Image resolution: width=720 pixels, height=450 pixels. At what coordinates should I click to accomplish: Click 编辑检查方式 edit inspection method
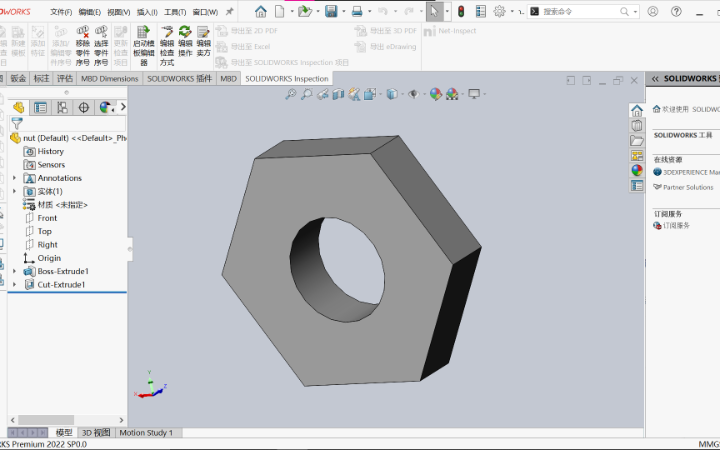pyautogui.click(x=167, y=46)
